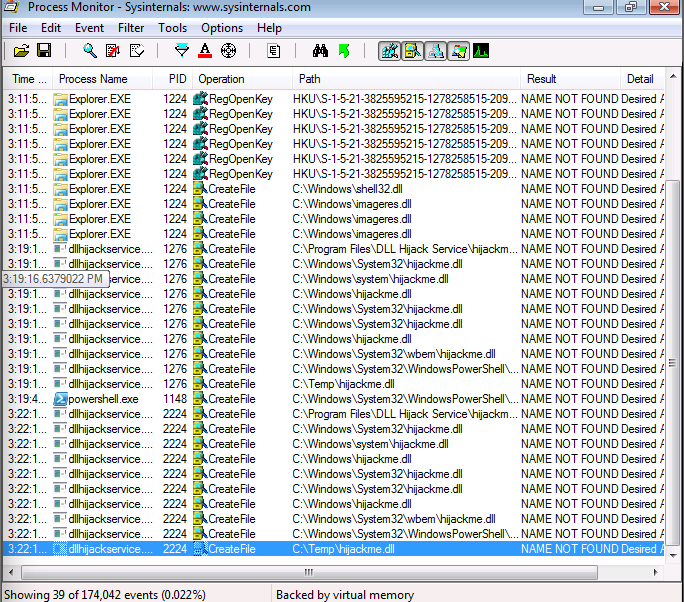Image resolution: width=684 pixels, height=602 pixels.
Task: Sort by the Time column header
Action: tap(28, 79)
